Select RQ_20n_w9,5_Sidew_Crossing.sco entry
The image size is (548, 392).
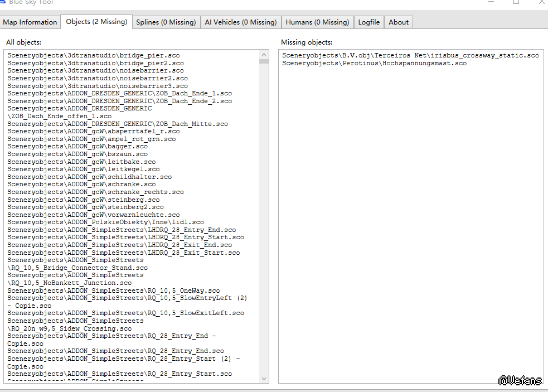coord(75,325)
